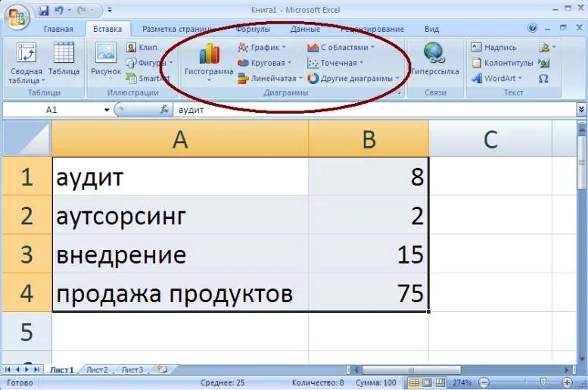Select column B header
Screen dimensions: 588x390
point(369,139)
